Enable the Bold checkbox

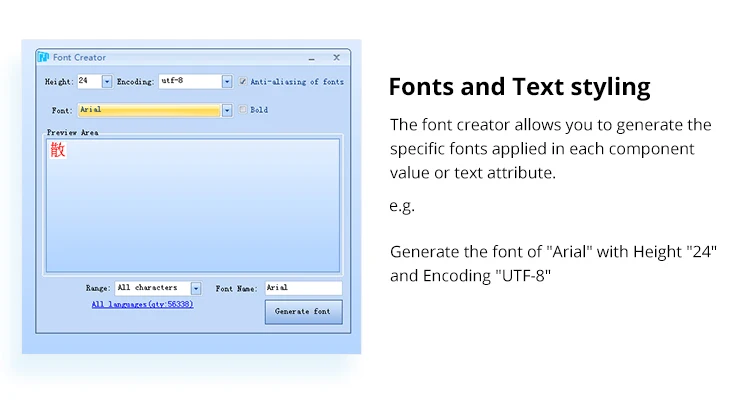coord(243,110)
